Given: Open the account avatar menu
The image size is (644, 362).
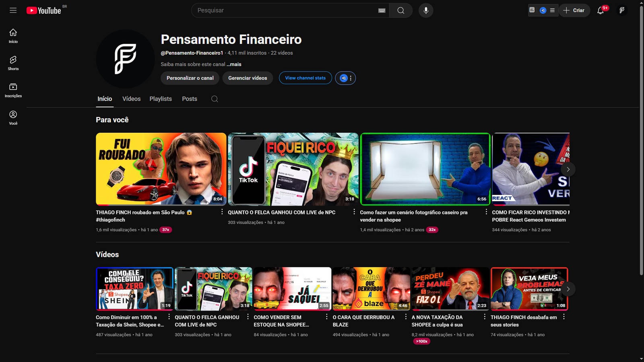Looking at the screenshot, I should point(622,10).
